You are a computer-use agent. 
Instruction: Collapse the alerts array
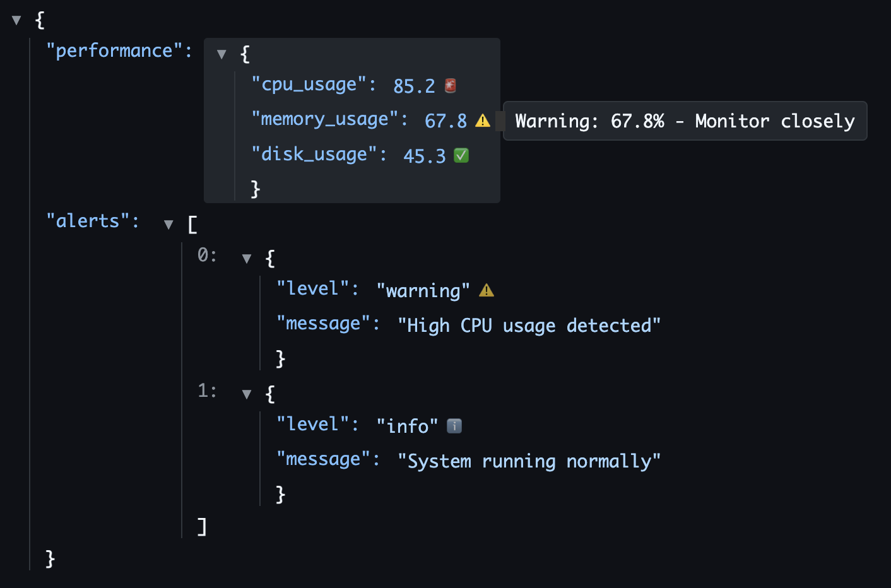[x=168, y=224]
